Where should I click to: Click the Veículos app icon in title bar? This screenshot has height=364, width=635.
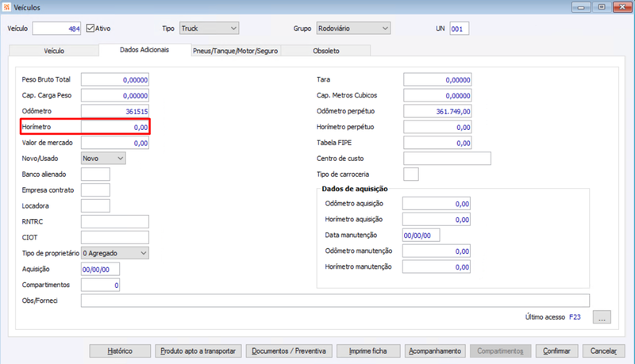tap(6, 7)
